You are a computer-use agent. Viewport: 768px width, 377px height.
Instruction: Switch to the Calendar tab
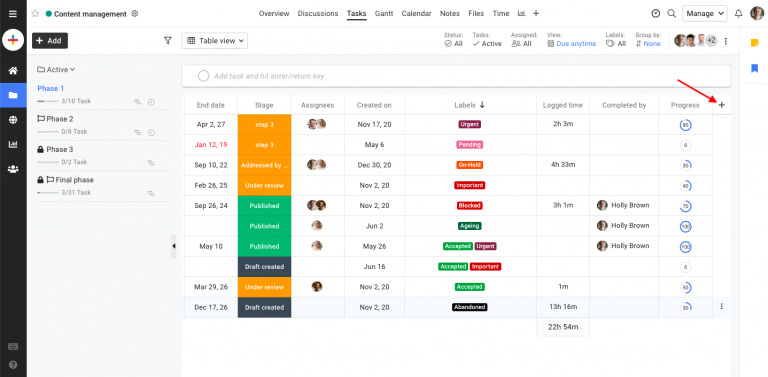coord(416,14)
